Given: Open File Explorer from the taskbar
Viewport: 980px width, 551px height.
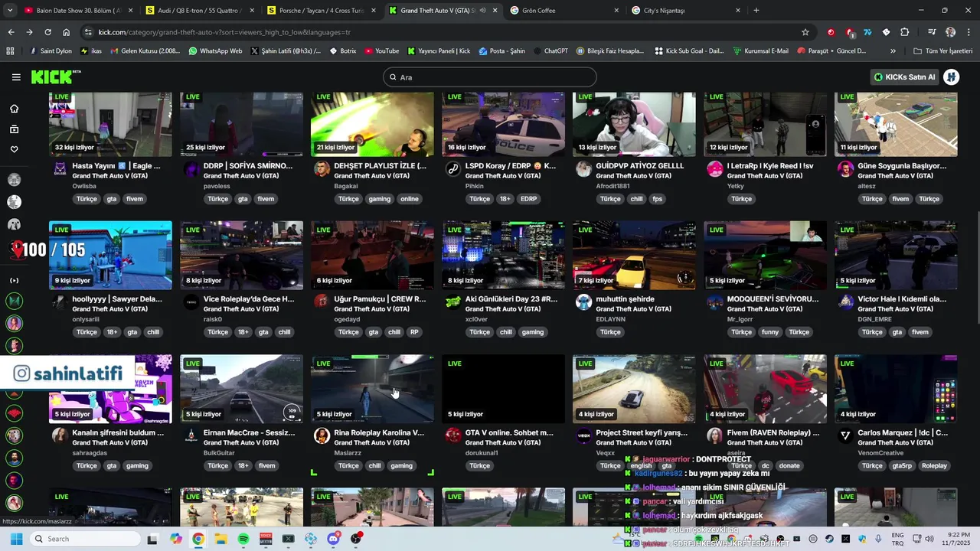Looking at the screenshot, I should (220, 539).
